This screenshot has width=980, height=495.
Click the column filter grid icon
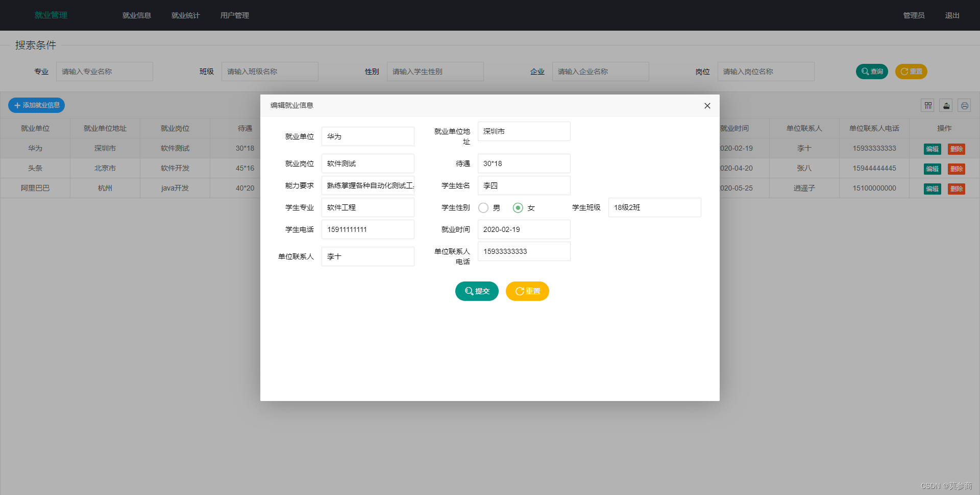(x=928, y=105)
